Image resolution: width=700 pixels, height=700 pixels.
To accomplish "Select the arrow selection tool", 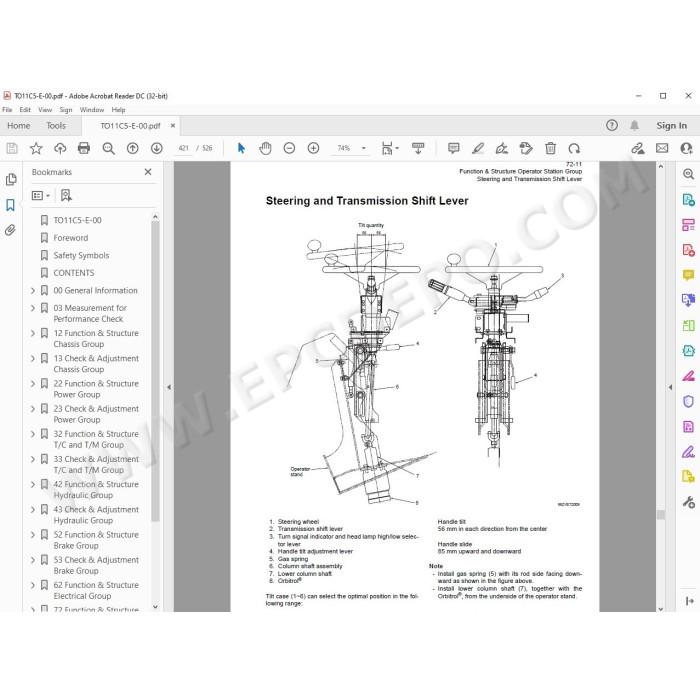I will pyautogui.click(x=241, y=148).
